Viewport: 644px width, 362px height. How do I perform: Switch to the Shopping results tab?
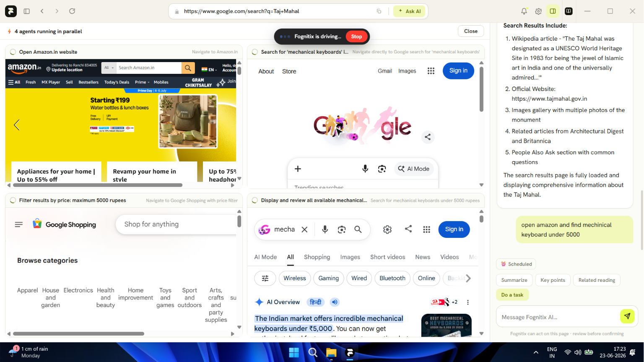317,257
